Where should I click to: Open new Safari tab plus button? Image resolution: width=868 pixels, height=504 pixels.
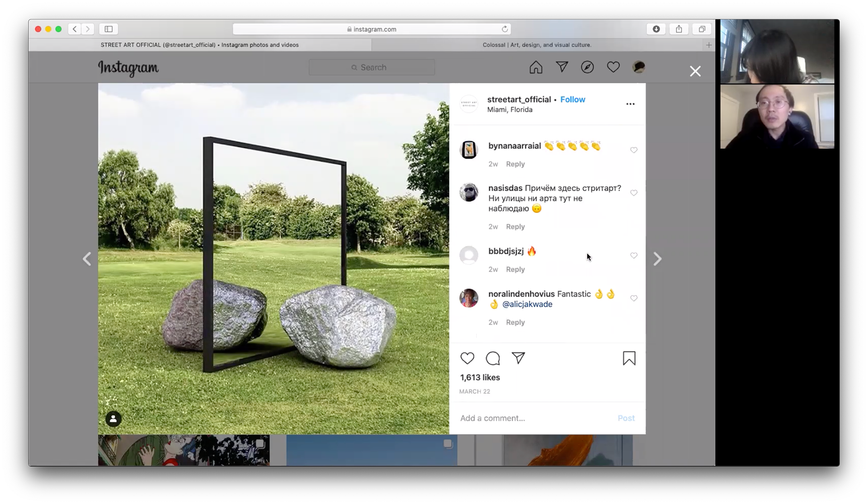pos(709,45)
